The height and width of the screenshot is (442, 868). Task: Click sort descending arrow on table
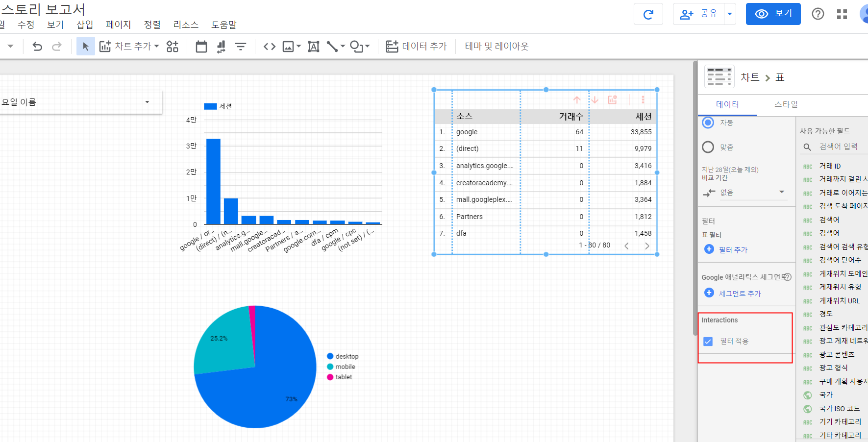click(595, 100)
